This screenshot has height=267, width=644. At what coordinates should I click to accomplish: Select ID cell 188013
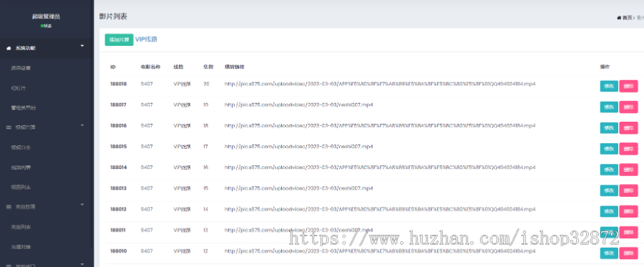tap(118, 188)
